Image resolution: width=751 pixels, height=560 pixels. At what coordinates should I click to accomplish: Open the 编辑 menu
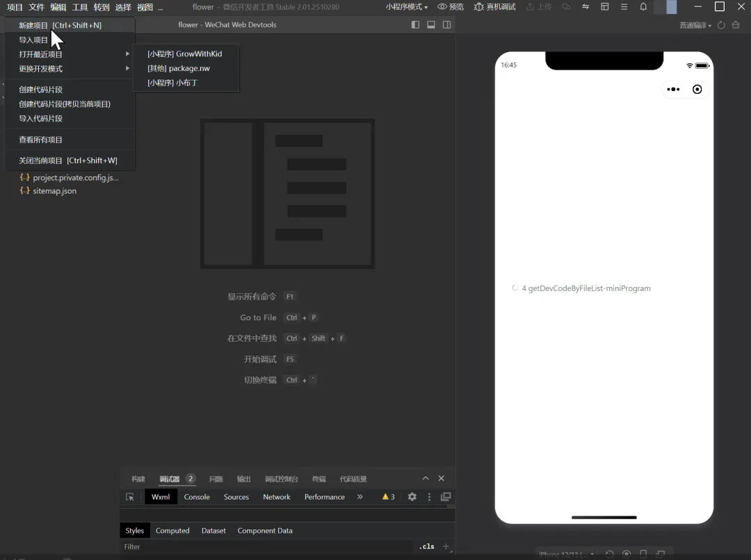[58, 7]
